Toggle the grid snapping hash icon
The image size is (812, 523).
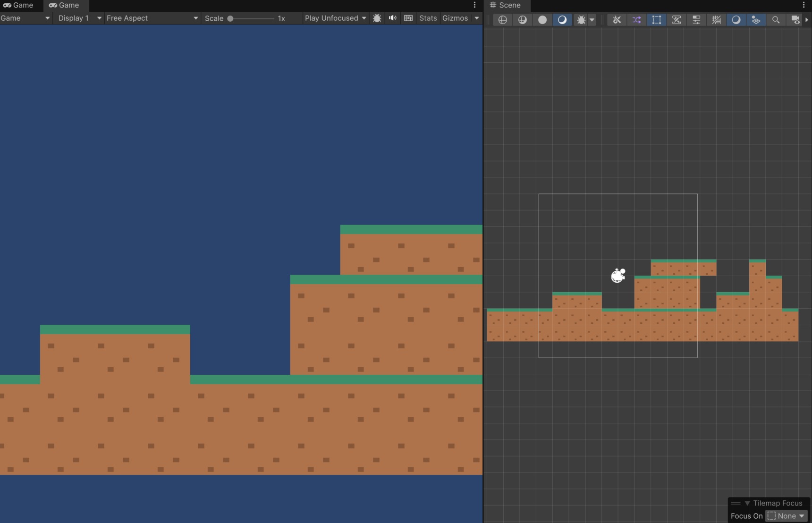(716, 20)
